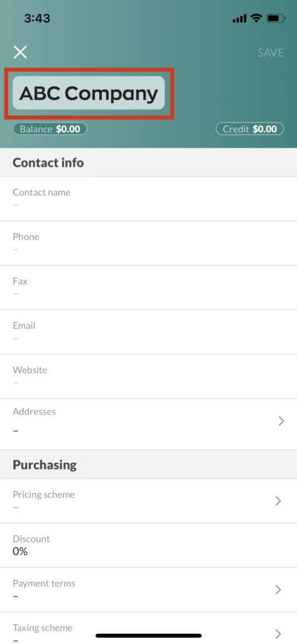This screenshot has width=297, height=644.
Task: Tap the Credit $0.00 badge
Action: (x=250, y=129)
